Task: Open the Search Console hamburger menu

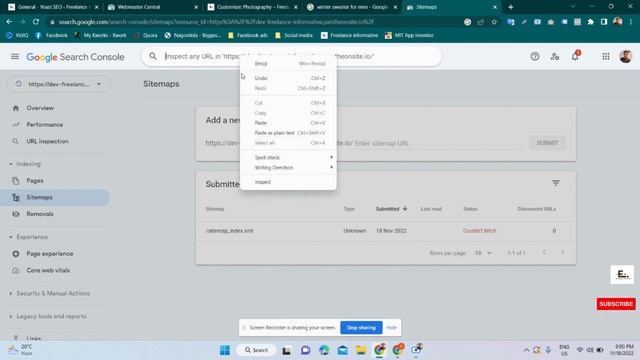Action: 15,56
